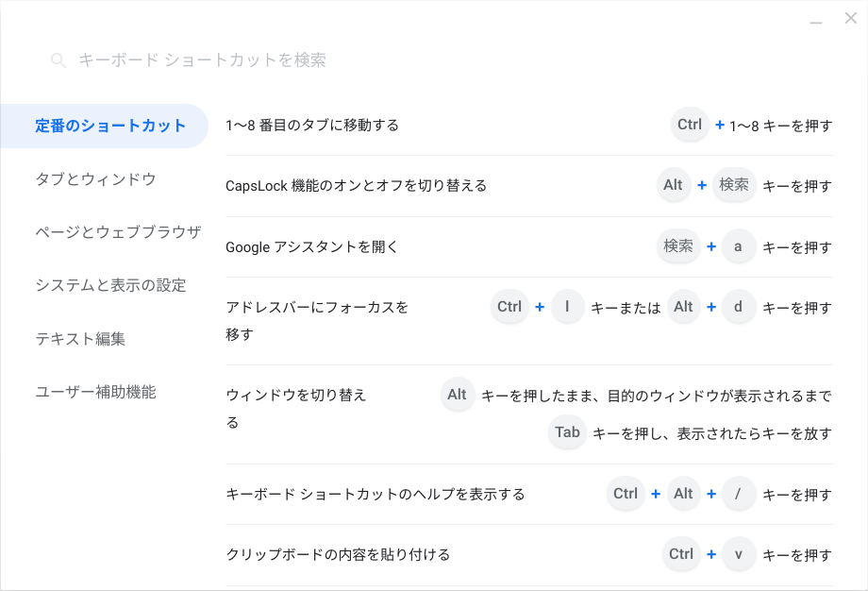Select the 定番のショートカット category
The height and width of the screenshot is (591, 868).
110,126
